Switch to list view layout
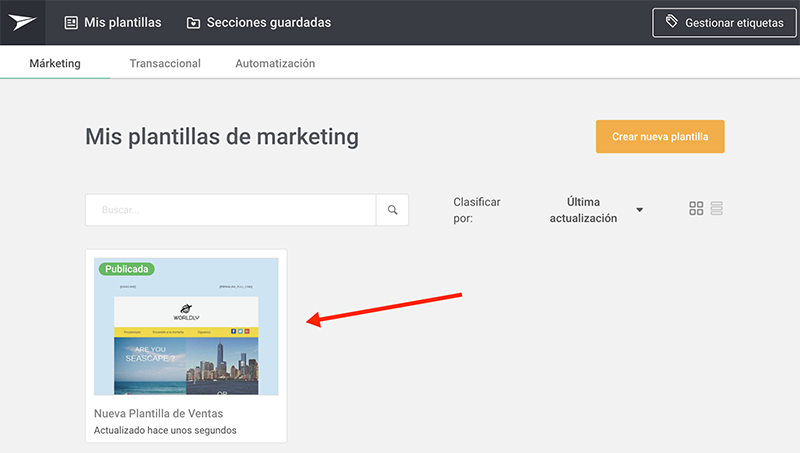This screenshot has height=453, width=800. coord(717,209)
